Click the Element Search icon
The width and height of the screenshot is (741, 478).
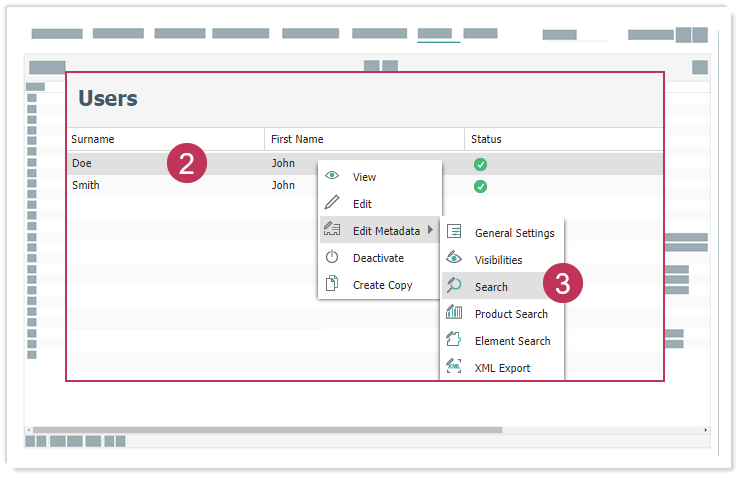(454, 340)
